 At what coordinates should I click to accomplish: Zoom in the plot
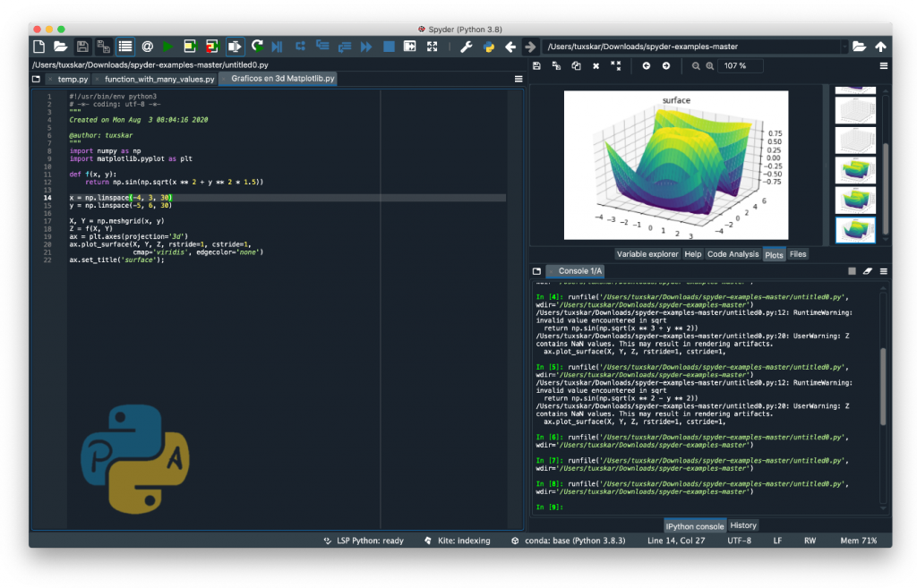coord(710,66)
